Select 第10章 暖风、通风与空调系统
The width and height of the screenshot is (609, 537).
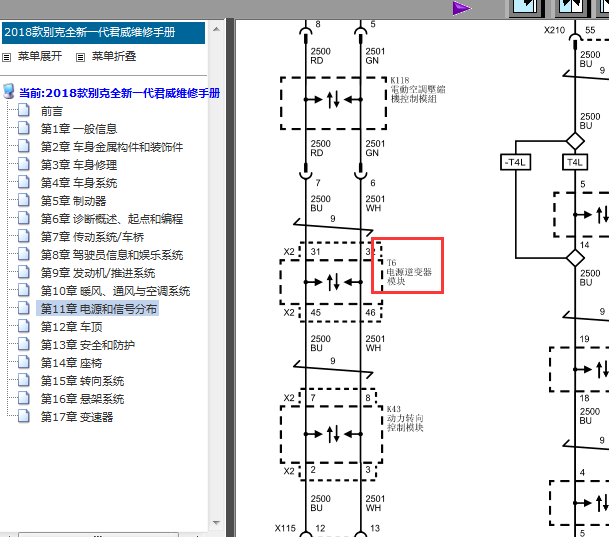(x=115, y=291)
